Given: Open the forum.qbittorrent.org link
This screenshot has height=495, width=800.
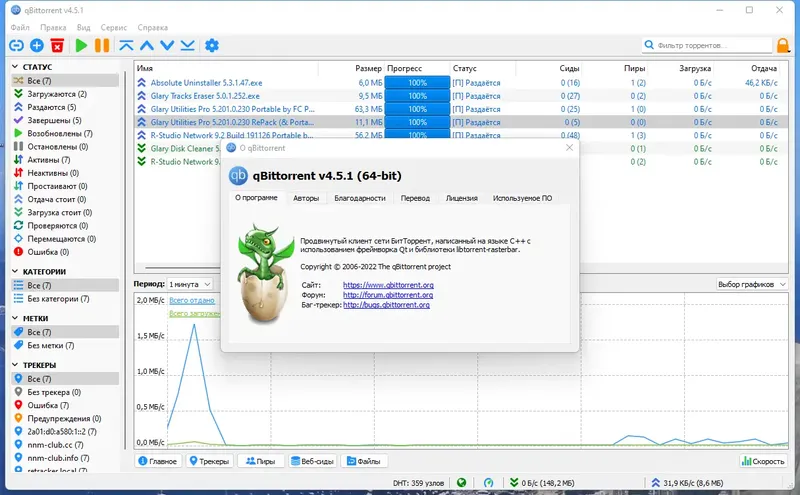Looking at the screenshot, I should click(x=388, y=295).
